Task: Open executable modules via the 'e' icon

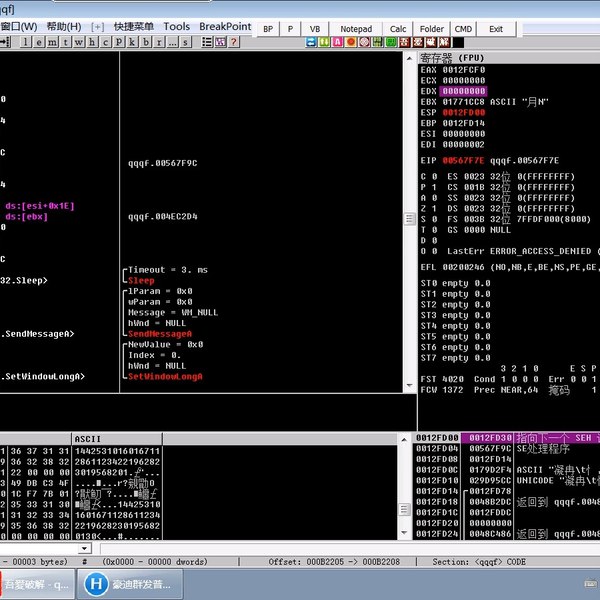Action: pos(39,42)
